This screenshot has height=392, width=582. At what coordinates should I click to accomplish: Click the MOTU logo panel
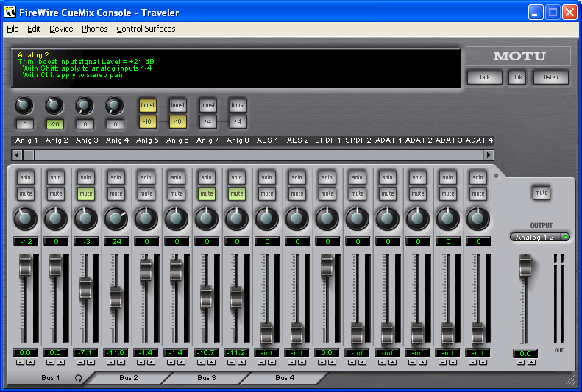coord(518,56)
